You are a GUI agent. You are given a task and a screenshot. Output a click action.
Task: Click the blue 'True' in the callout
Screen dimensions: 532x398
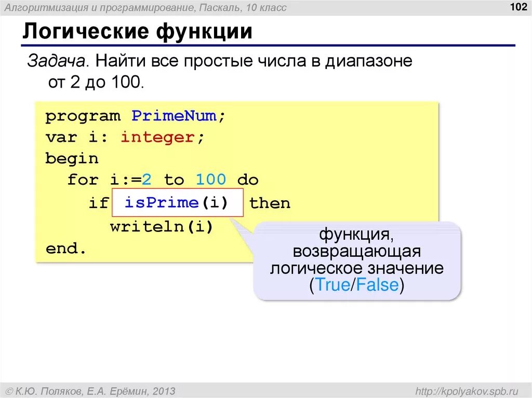point(333,284)
